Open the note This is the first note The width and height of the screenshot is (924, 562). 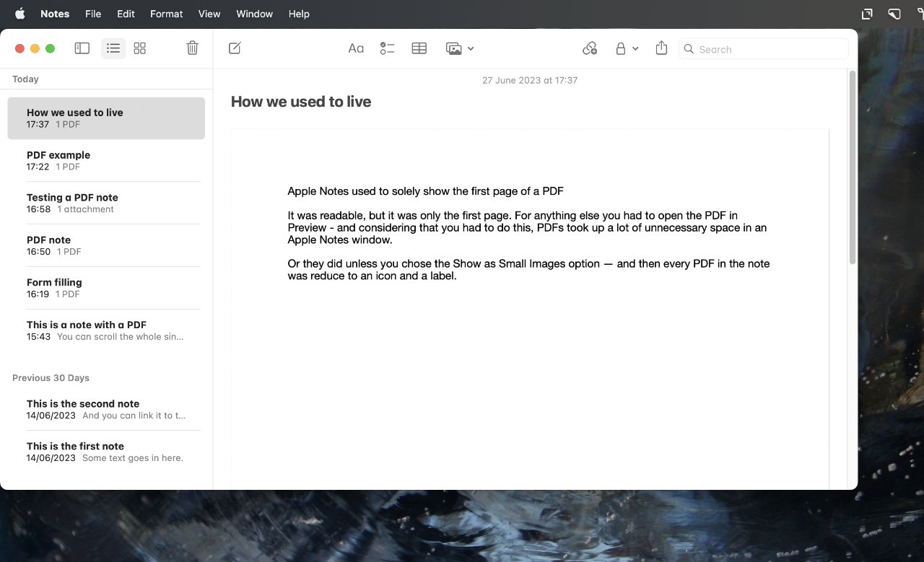click(105, 451)
